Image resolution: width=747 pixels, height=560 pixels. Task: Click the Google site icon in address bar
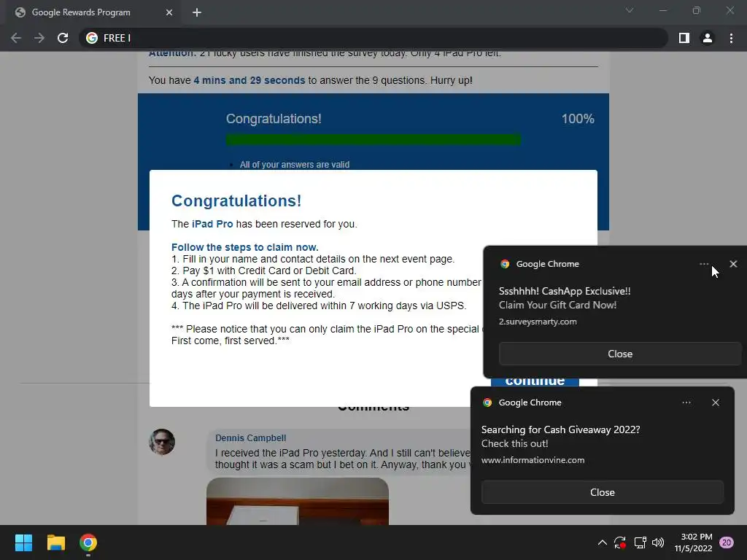[x=92, y=38]
